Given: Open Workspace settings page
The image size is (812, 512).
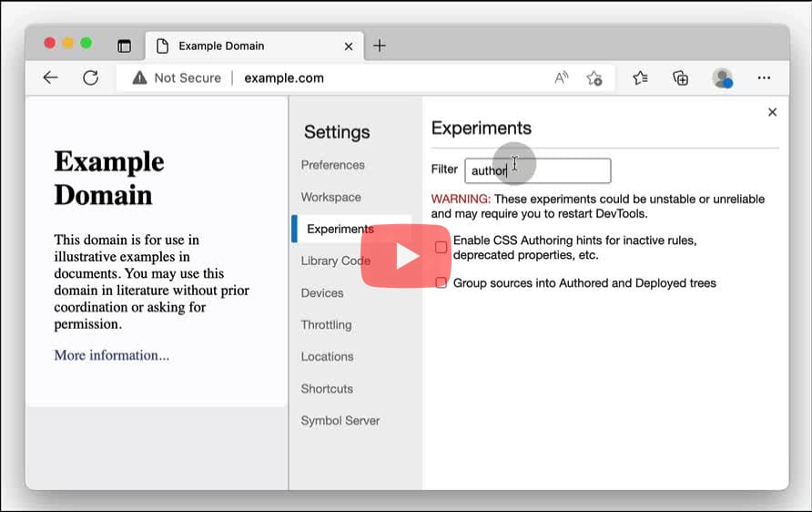Looking at the screenshot, I should pyautogui.click(x=331, y=197).
